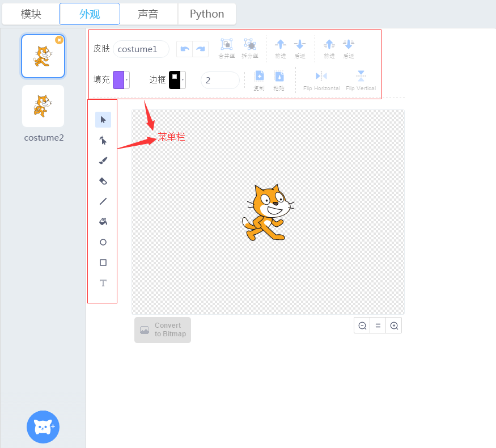This screenshot has height=448, width=496.
Task: Click Flip Vertical
Action: (361, 81)
